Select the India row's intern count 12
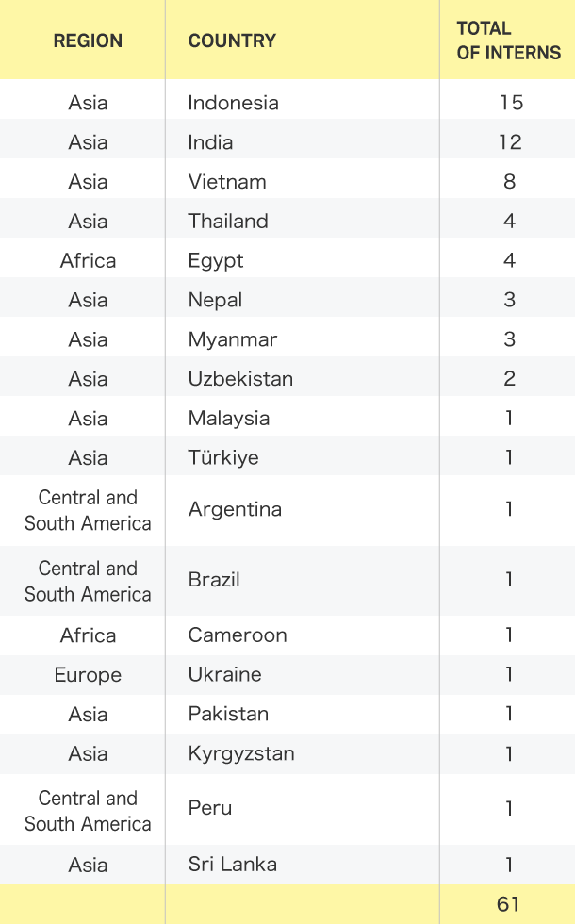Screen dimensions: 575x924 click(510, 142)
